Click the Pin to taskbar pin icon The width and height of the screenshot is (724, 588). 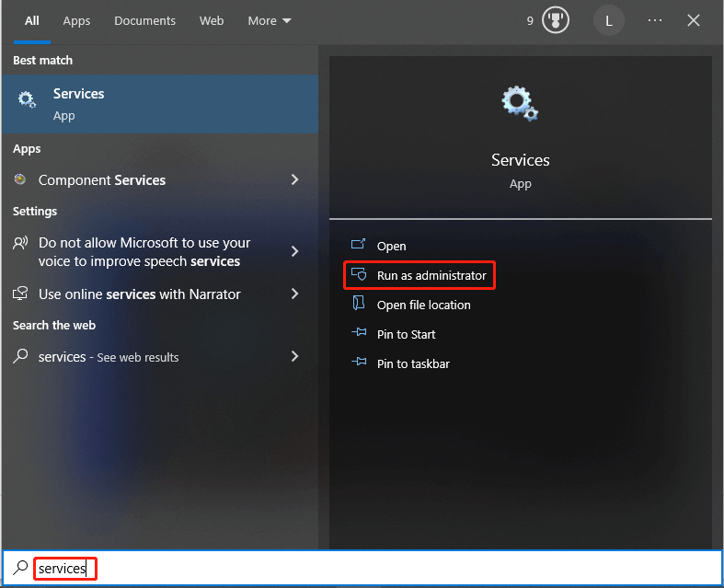(x=359, y=362)
